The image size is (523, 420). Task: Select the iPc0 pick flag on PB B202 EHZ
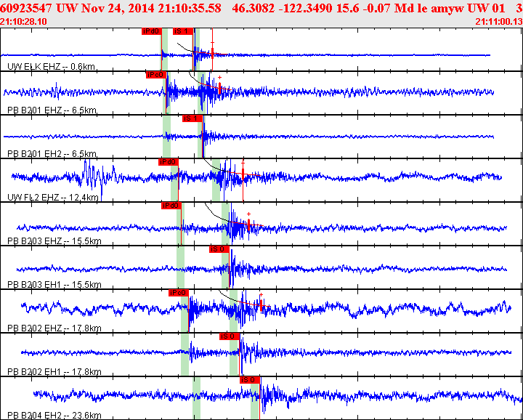[179, 293]
